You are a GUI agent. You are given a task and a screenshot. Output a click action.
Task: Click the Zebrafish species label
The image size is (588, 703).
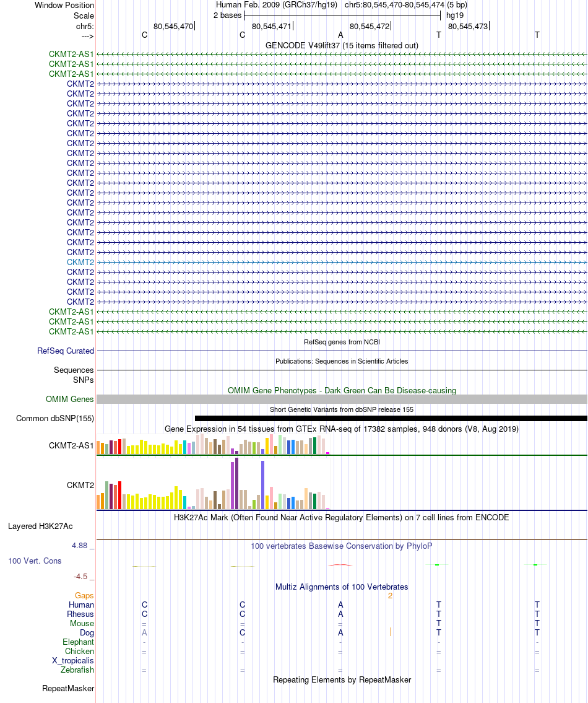[x=77, y=670]
